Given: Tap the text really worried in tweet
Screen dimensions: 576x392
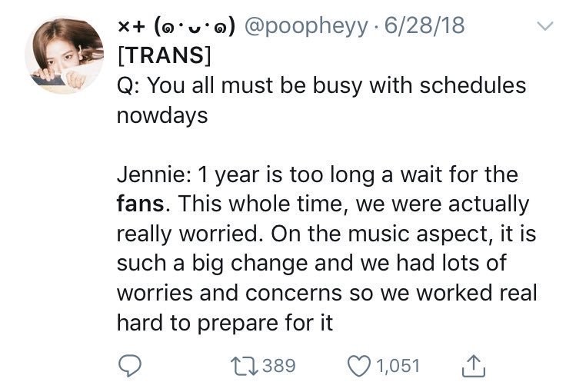Looking at the screenshot, I should click(188, 234).
